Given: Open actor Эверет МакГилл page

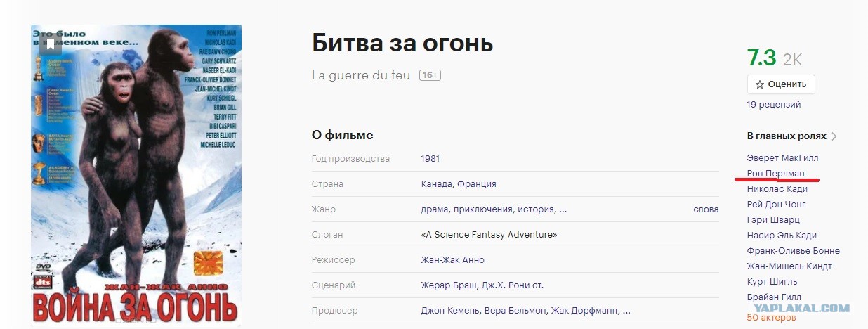Looking at the screenshot, I should pyautogui.click(x=782, y=157).
